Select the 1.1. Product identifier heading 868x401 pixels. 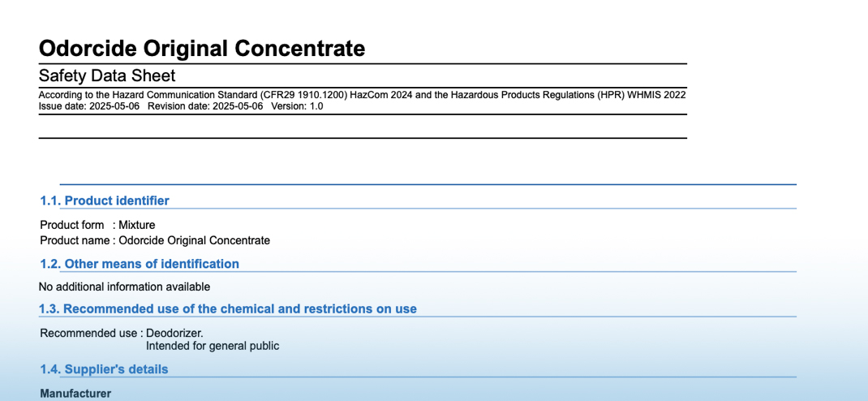tap(105, 200)
